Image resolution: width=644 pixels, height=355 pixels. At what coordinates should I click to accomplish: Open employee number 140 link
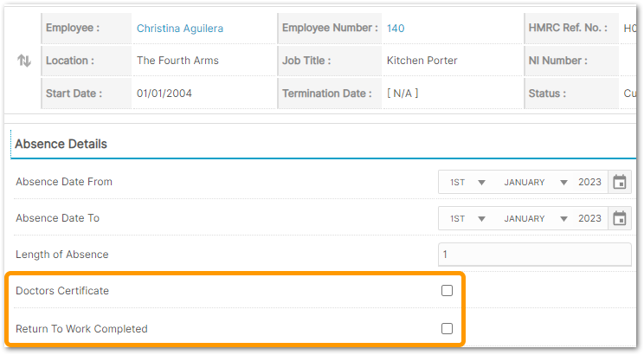[396, 29]
